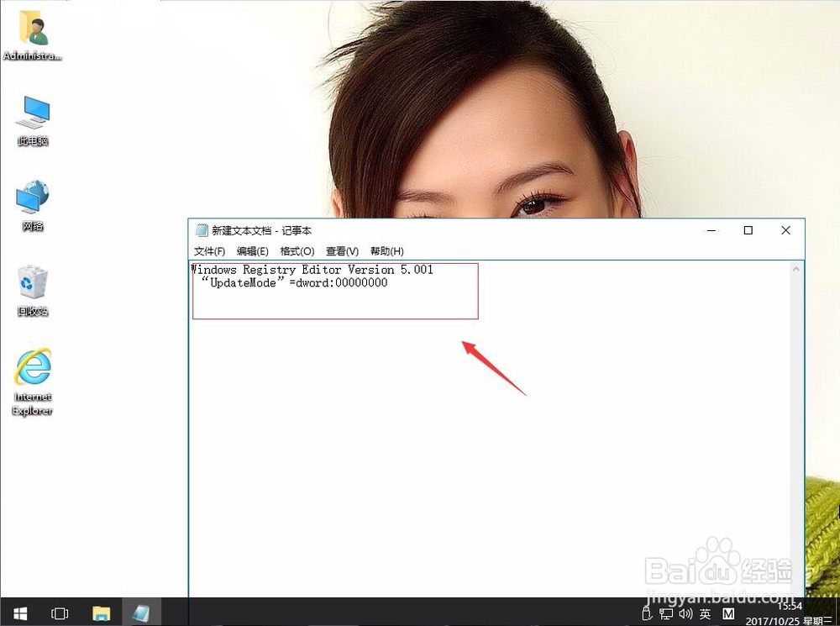Open the 编辑 menu in Notepad
Viewport: 840px width, 626px height.
click(254, 250)
